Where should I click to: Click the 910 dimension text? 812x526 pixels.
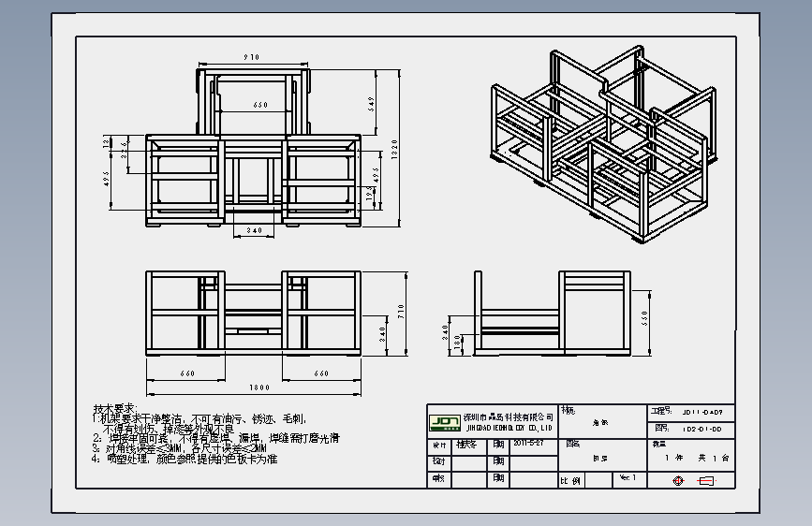coord(252,57)
